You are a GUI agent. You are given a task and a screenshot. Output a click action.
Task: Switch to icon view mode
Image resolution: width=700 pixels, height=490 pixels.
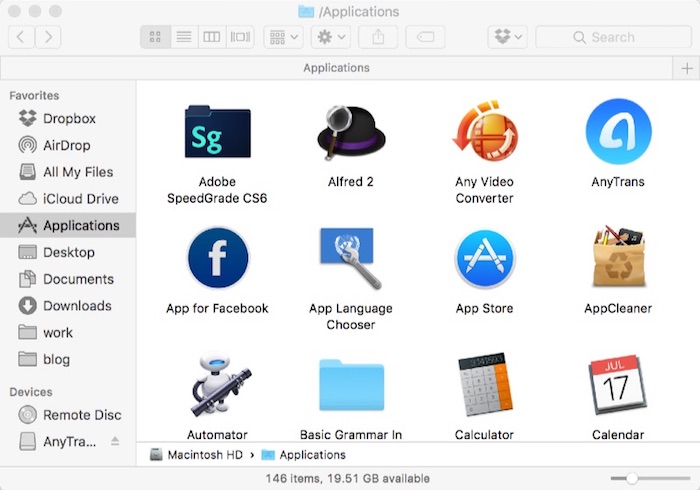point(156,37)
